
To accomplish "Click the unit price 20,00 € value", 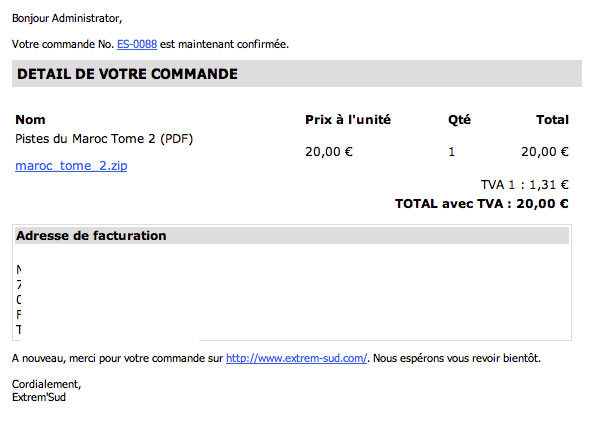I will 329,152.
